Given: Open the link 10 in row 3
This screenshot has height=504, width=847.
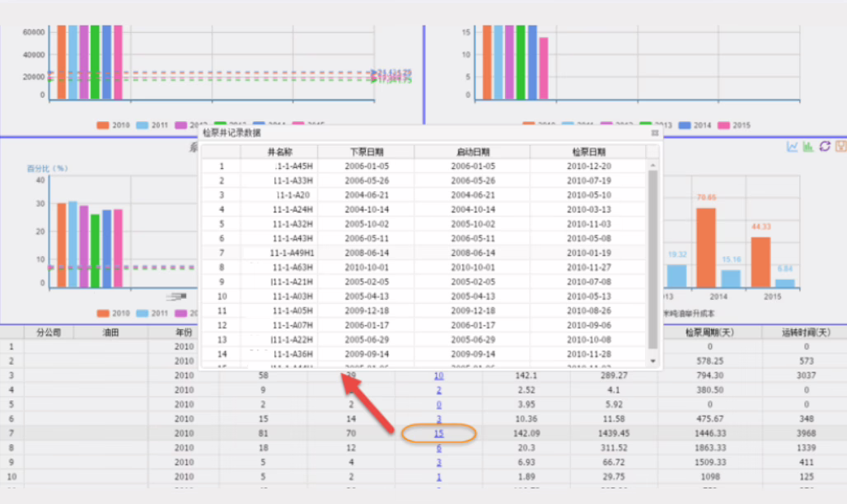Looking at the screenshot, I should [438, 376].
